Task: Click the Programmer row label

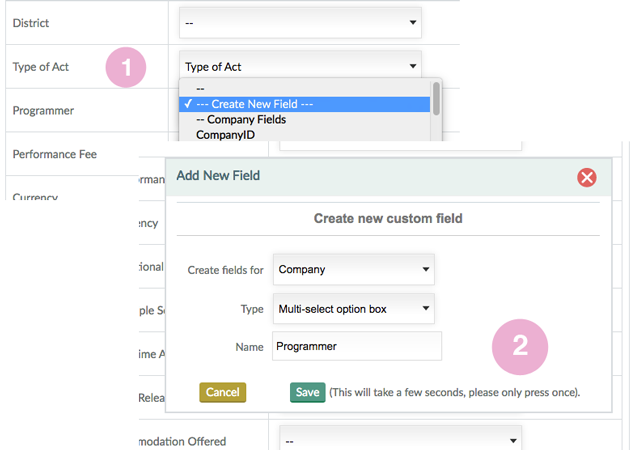Action: point(43,110)
